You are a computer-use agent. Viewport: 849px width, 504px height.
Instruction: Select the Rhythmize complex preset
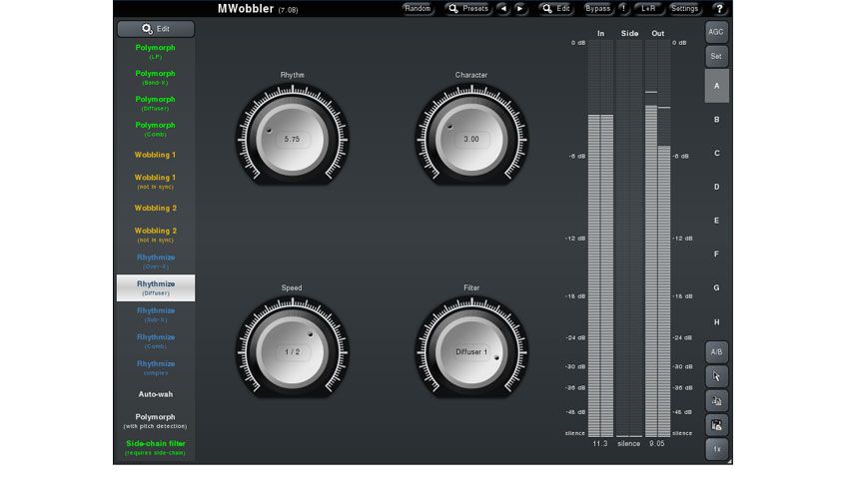point(156,367)
